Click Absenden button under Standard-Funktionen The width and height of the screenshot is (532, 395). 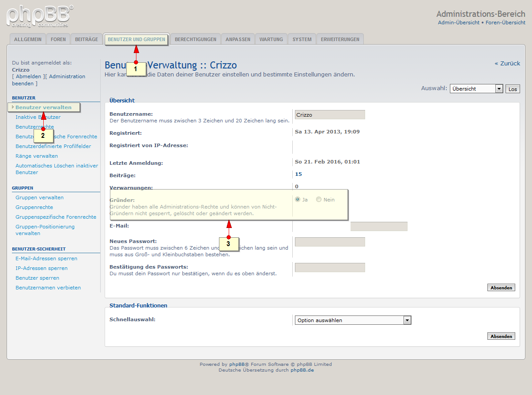pos(501,336)
